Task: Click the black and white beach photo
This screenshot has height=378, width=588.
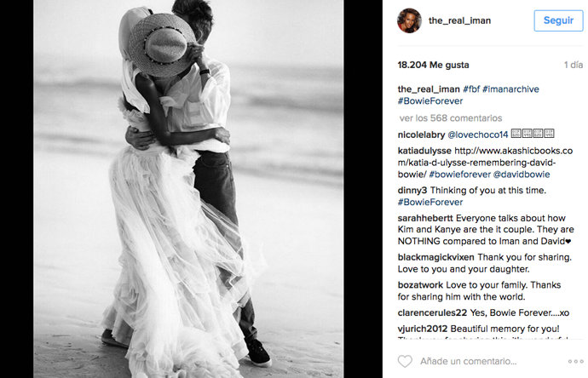Action: 188,189
